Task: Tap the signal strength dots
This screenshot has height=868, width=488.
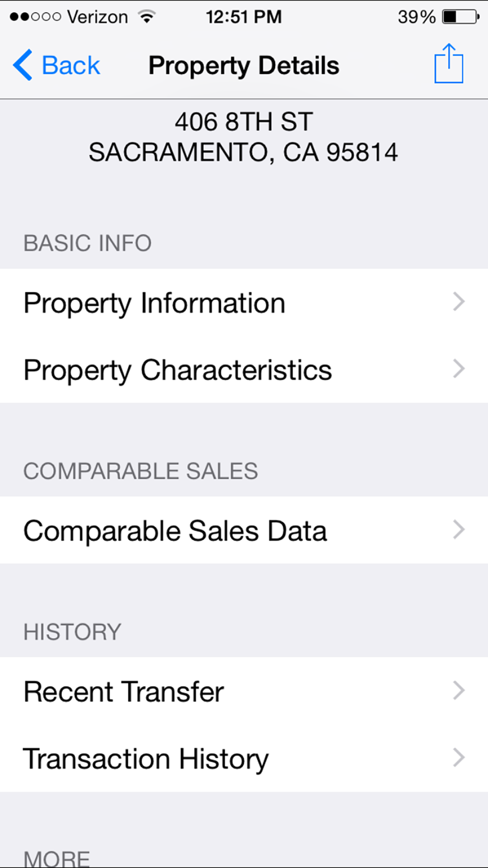Action: pyautogui.click(x=36, y=17)
